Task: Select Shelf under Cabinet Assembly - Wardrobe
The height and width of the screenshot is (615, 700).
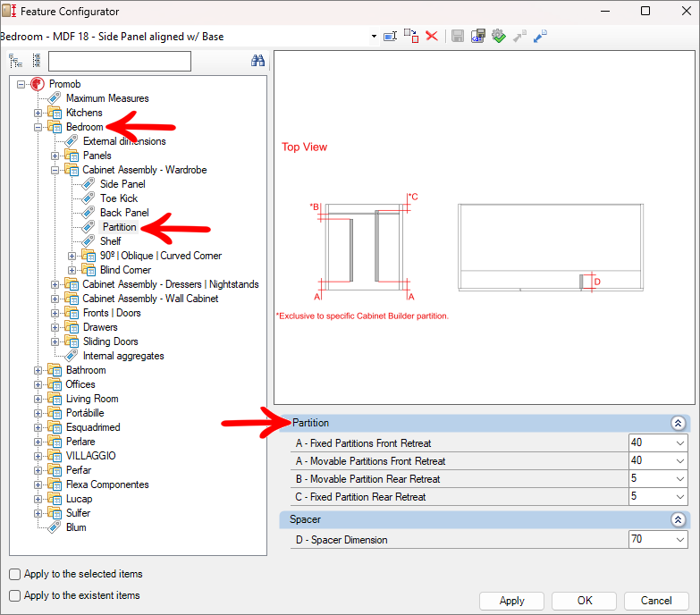Action: click(x=110, y=241)
